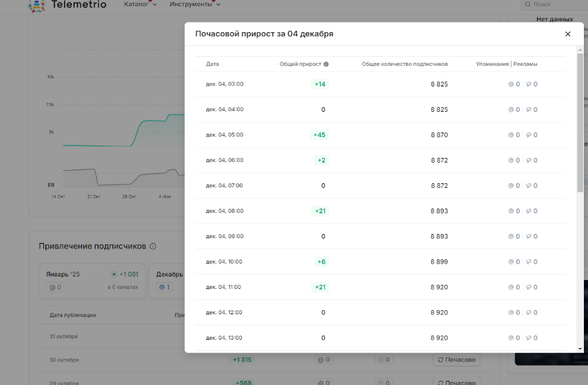588x385 pixels.
Task: Select the дек. 04, 07:00 date cell
Action: pos(224,185)
